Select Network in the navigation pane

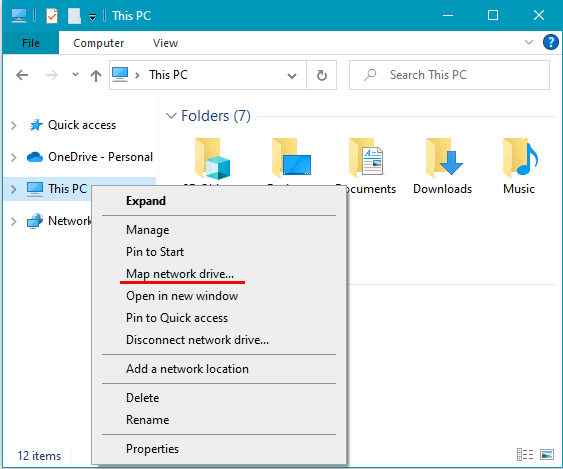(x=59, y=221)
